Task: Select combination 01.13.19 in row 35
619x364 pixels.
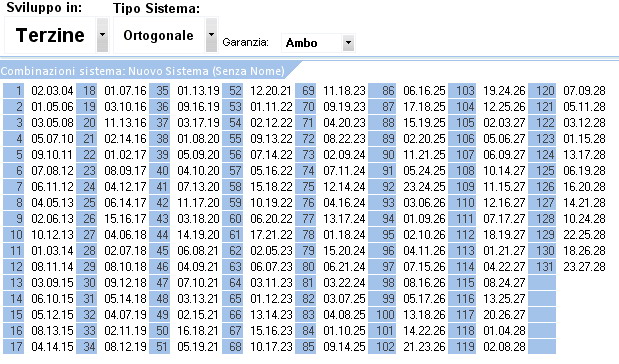Action: pyautogui.click(x=198, y=91)
